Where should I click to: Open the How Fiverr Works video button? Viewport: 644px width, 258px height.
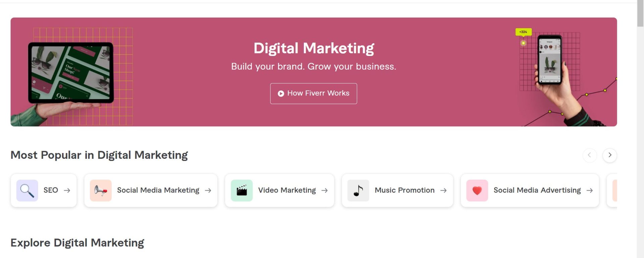coord(314,93)
